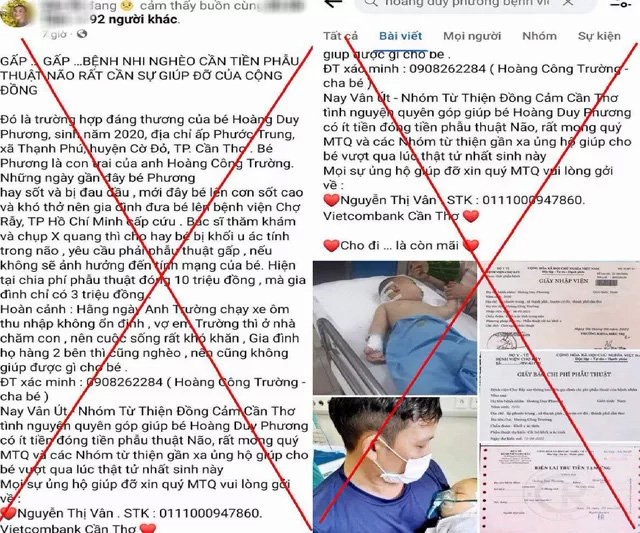Viewport: 640px width, 533px height.
Task: Open the Giấy nhập viện document image
Action: click(560, 306)
